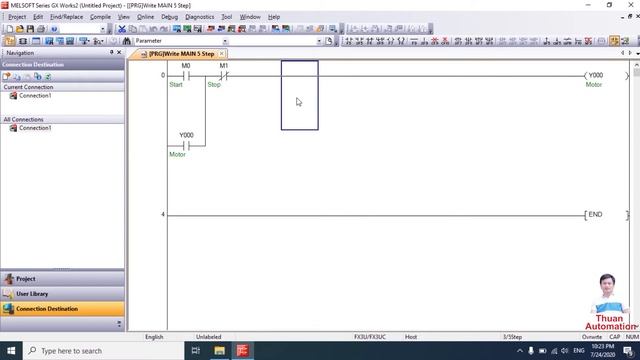Toggle the Navigation window icon in toolbar

(9, 41)
